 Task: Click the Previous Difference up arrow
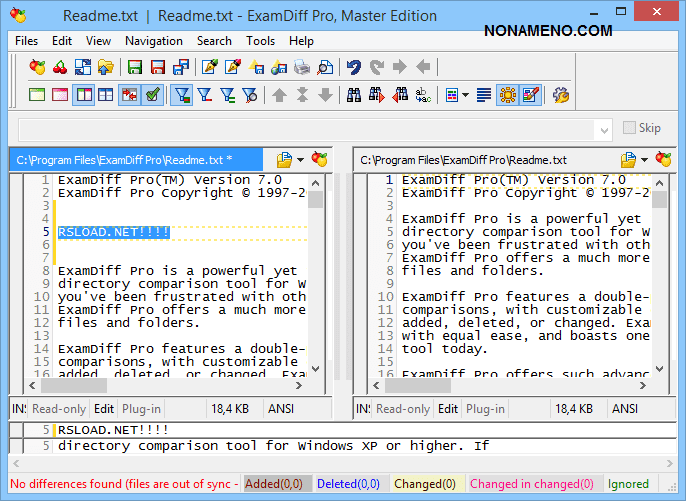(x=279, y=95)
